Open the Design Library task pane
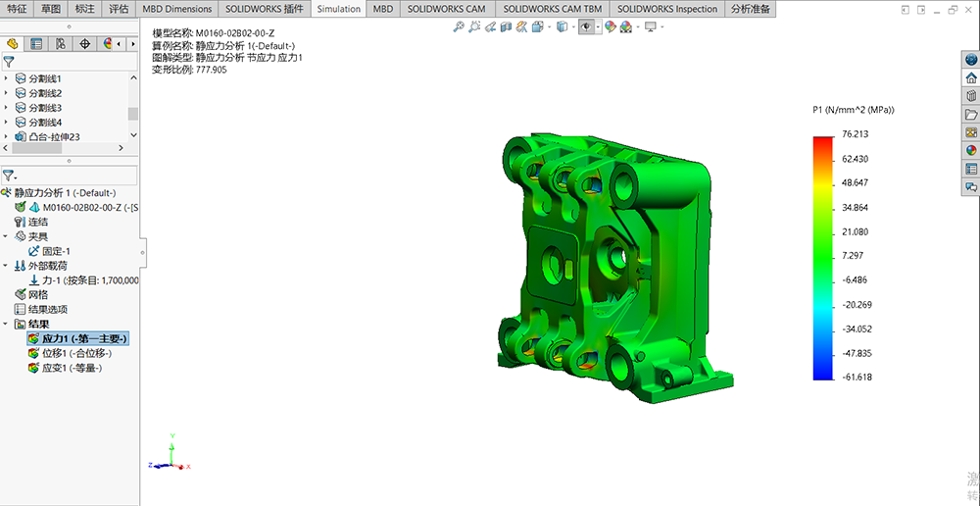Screen dimensions: 980x506 [971, 96]
